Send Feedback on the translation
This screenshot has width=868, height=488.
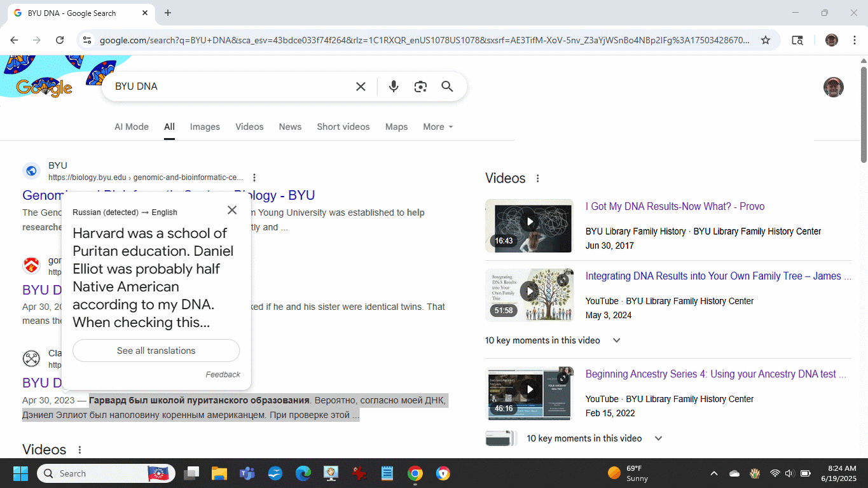[x=223, y=375]
